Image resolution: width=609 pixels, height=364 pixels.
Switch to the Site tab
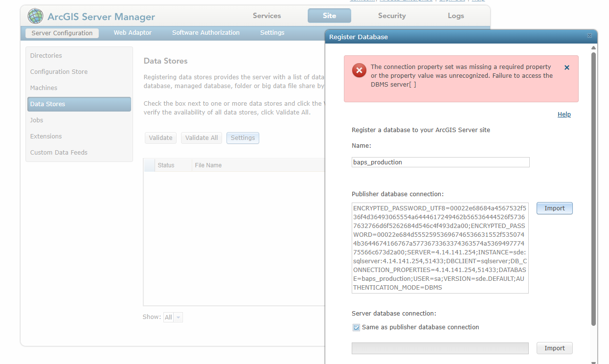coord(329,16)
